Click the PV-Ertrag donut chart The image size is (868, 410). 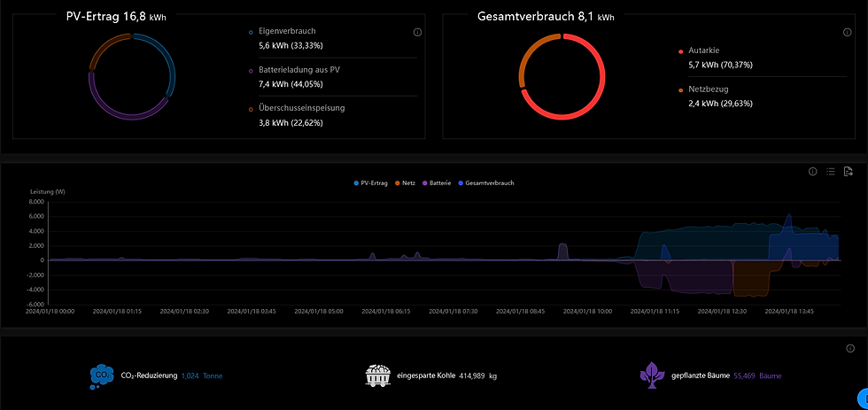[x=132, y=76]
